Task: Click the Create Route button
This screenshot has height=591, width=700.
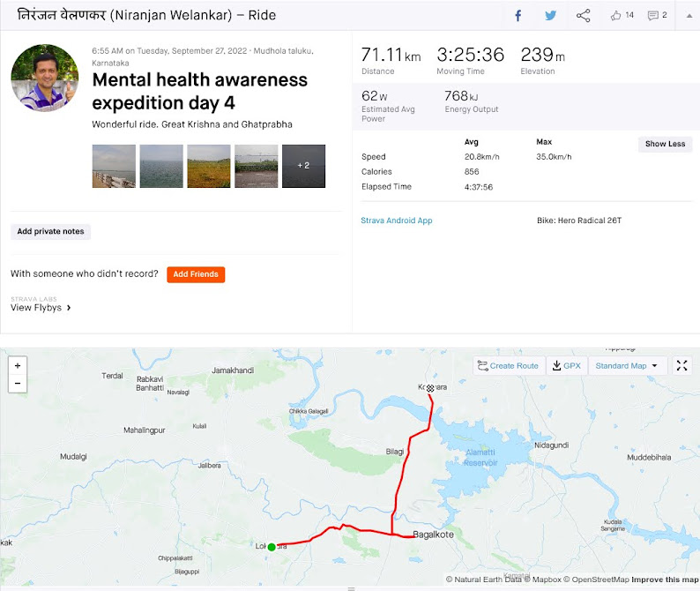Action: click(508, 365)
